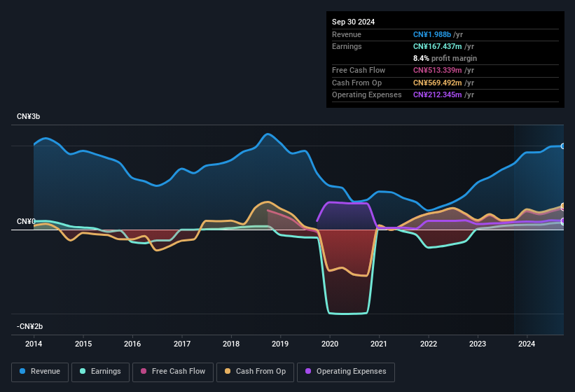Select the 2014 label on the x-axis
Viewport: 575px width, 392px height.
[x=34, y=344]
